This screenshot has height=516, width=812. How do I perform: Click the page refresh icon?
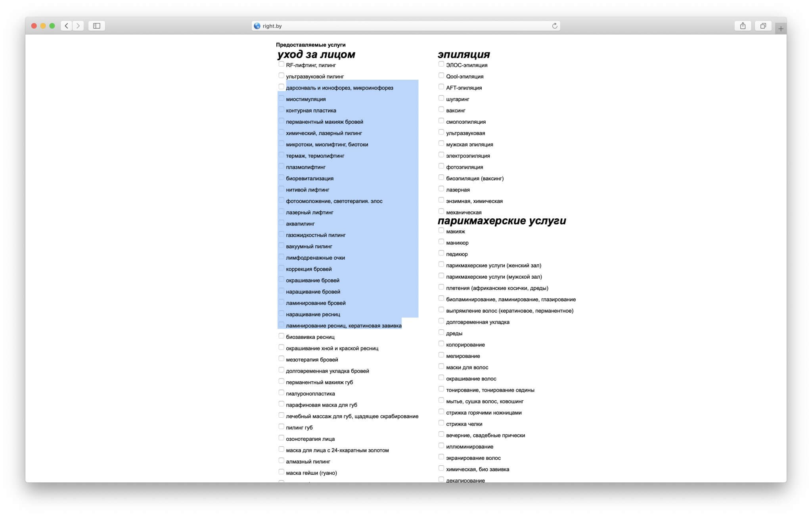pos(555,25)
